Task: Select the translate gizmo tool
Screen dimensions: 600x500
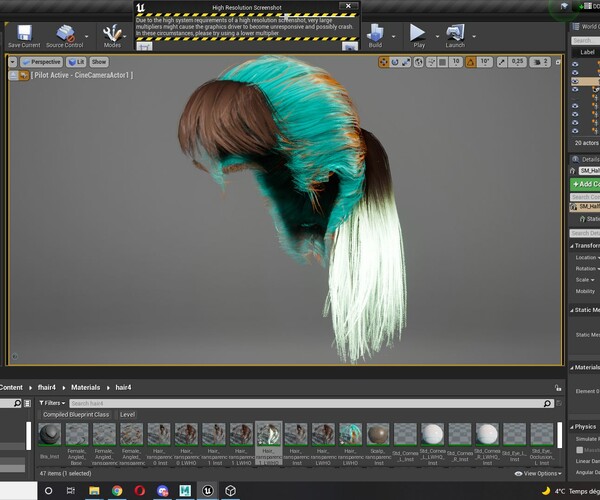Action: tap(383, 62)
